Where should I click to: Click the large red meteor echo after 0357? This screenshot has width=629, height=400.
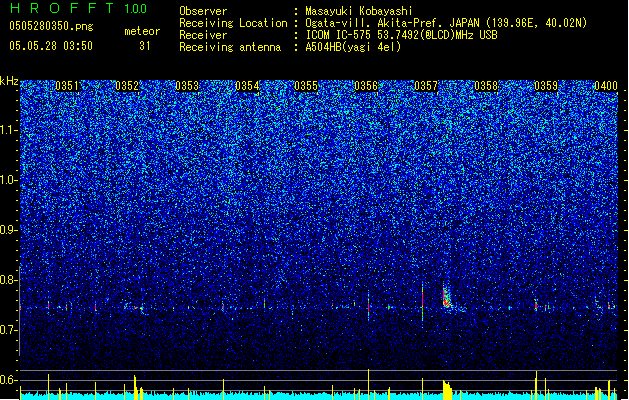[x=447, y=297]
